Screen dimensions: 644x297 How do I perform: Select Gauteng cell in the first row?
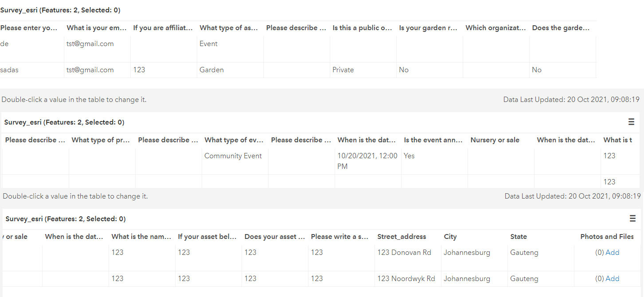[524, 253]
